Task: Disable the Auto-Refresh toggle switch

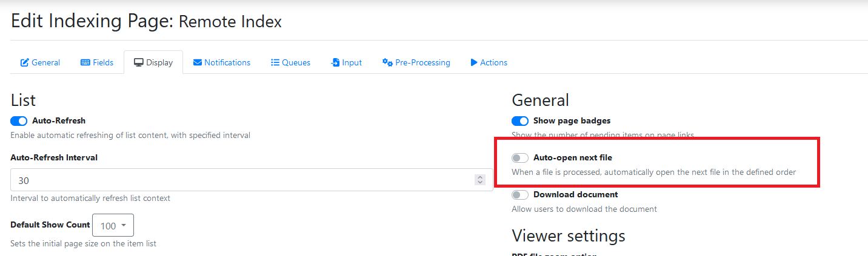Action: coord(19,121)
